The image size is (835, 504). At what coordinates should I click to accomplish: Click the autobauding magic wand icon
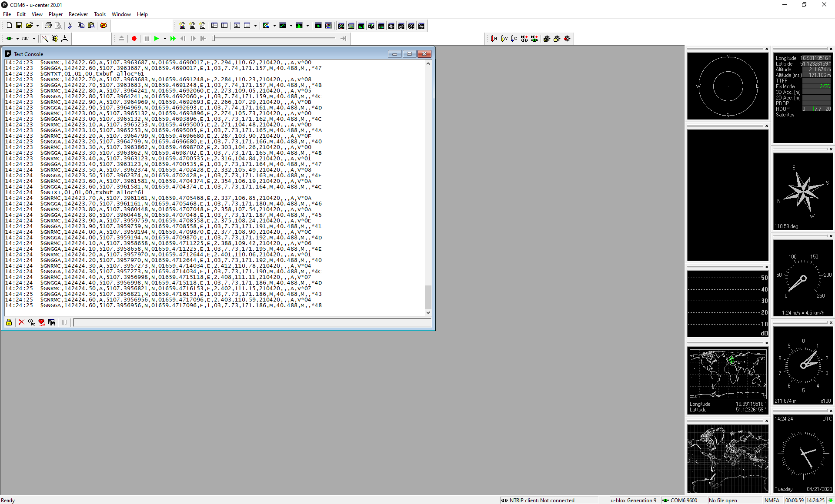pyautogui.click(x=45, y=39)
